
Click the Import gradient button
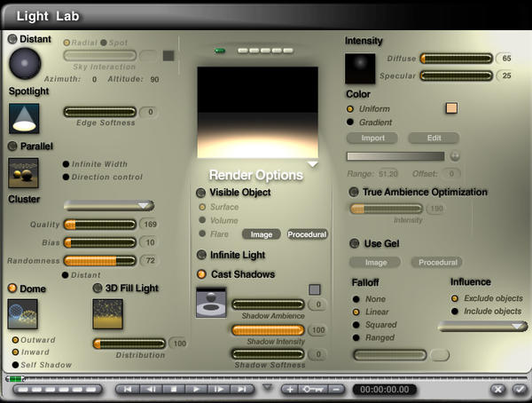click(372, 138)
